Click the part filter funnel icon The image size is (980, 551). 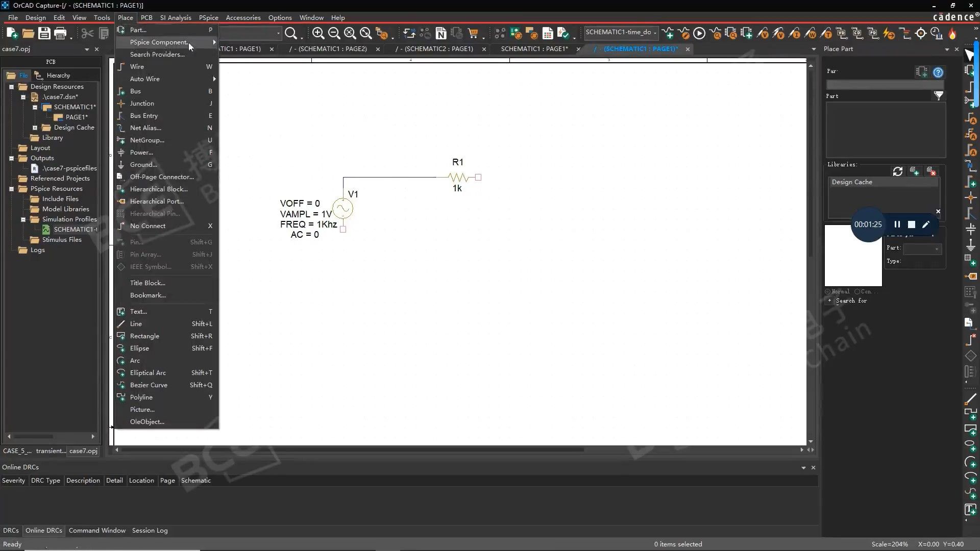tap(938, 95)
